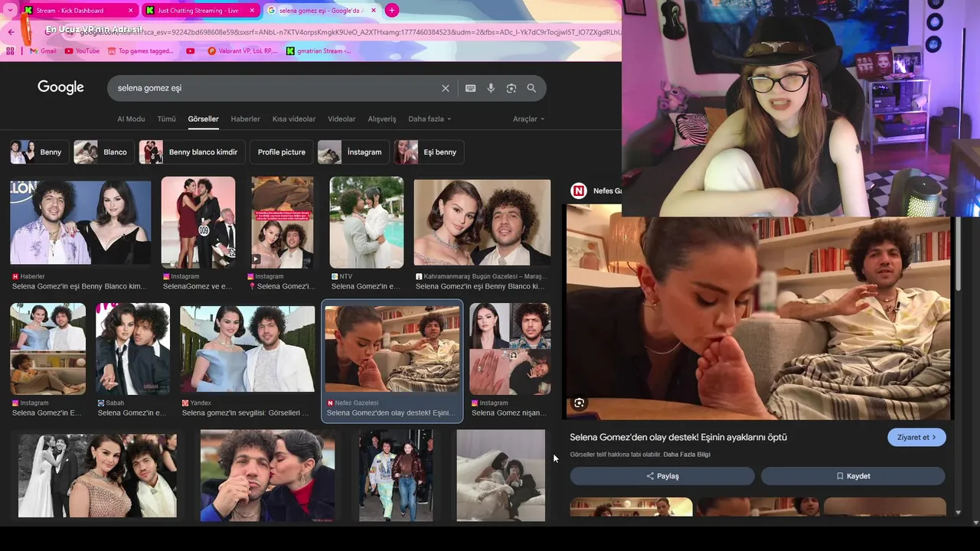This screenshot has height=551, width=980.
Task: Select the 'Haberler' search tab
Action: 246,119
